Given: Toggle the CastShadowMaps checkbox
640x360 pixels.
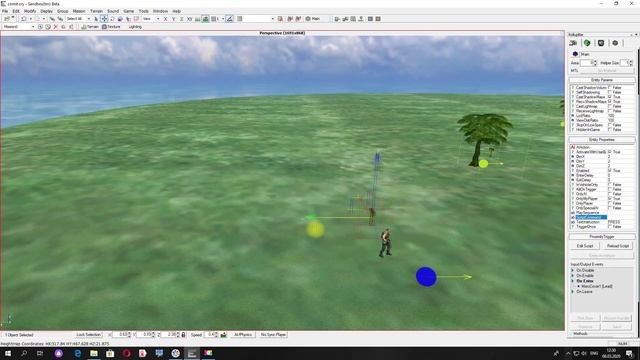Looking at the screenshot, I should 610,97.
